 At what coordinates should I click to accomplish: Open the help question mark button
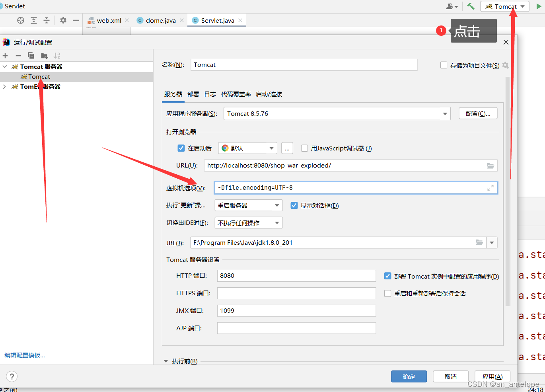(x=12, y=376)
